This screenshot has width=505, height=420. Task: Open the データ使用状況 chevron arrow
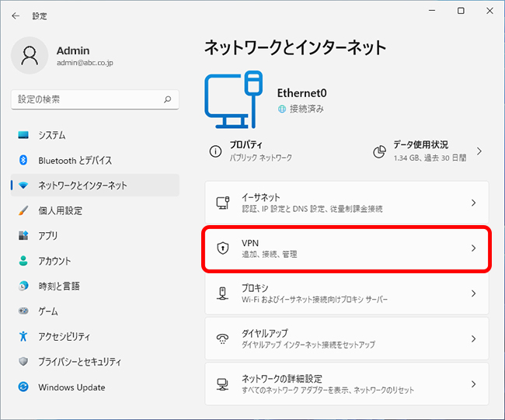[x=479, y=151]
